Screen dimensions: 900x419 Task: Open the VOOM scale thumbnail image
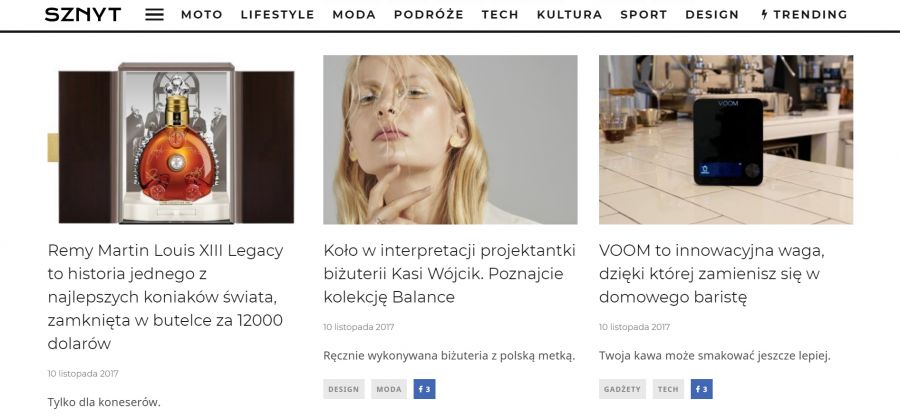point(726,139)
